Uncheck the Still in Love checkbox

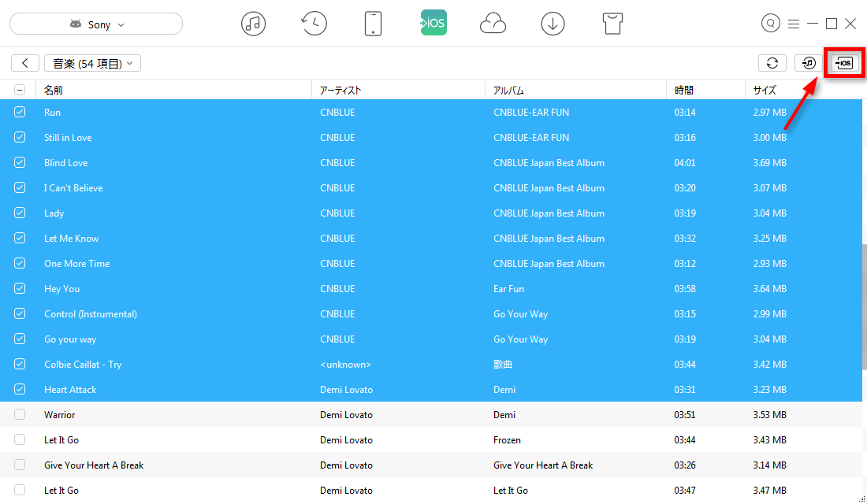coord(20,137)
